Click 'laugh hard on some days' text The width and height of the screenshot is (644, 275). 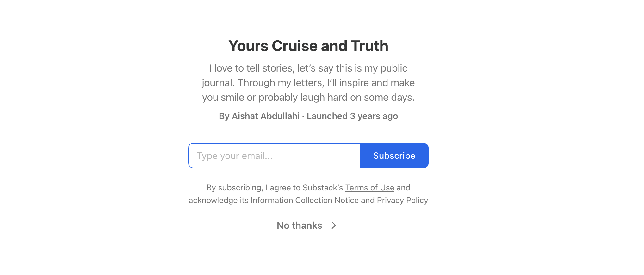pyautogui.click(x=357, y=97)
